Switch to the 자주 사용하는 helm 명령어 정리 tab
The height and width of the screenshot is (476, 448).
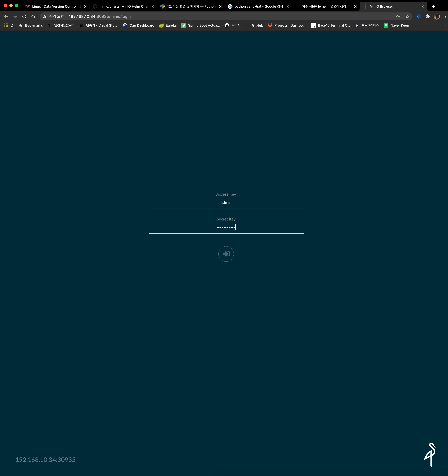point(326,7)
